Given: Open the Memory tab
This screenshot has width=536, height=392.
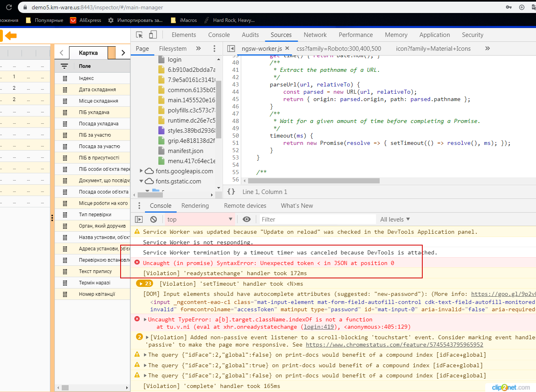Looking at the screenshot, I should [396, 35].
